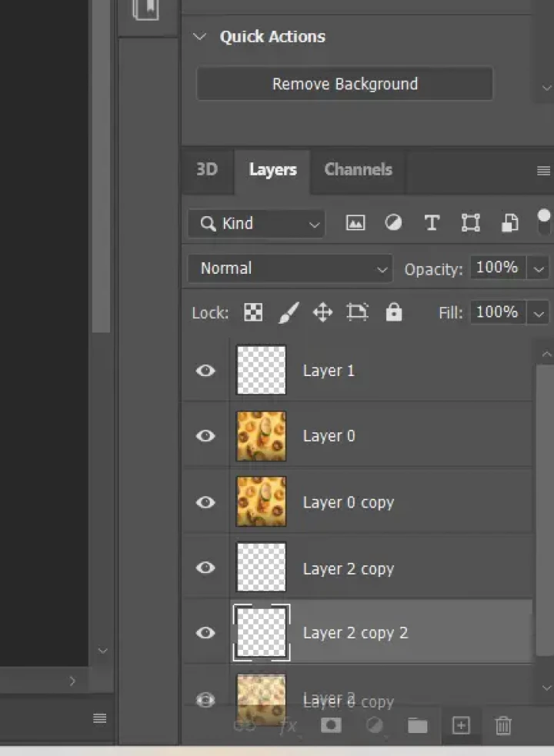The height and width of the screenshot is (756, 554).
Task: Open the Kind filter dropdown
Action: coord(256,224)
